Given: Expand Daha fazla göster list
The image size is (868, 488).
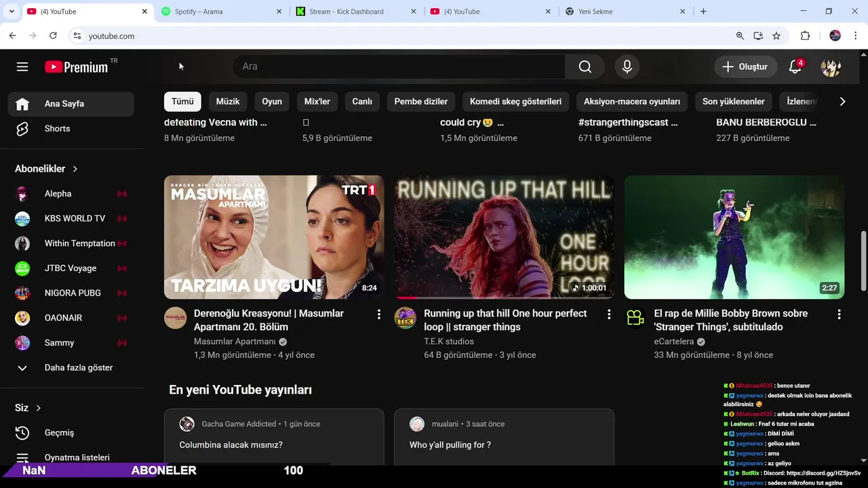Looking at the screenshot, I should click(x=71, y=367).
